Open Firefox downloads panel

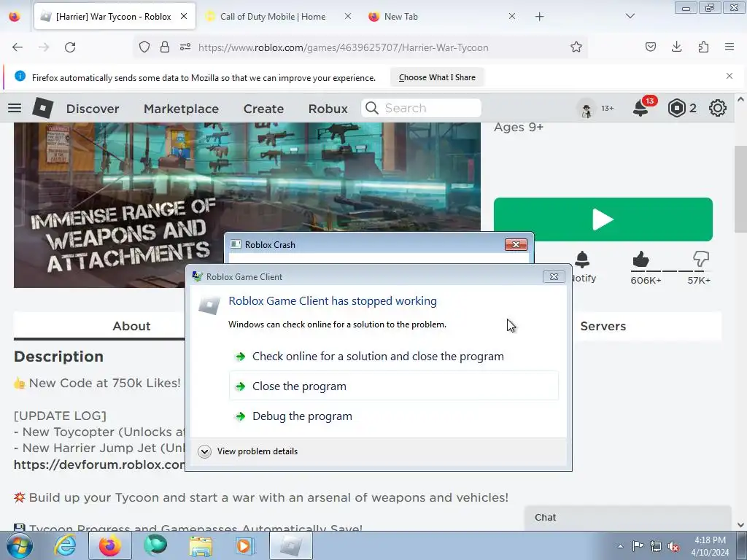676,47
